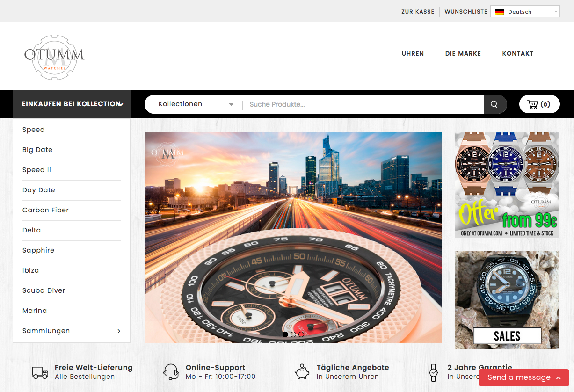Select the Day Date collection
This screenshot has width=574, height=392.
click(x=39, y=190)
